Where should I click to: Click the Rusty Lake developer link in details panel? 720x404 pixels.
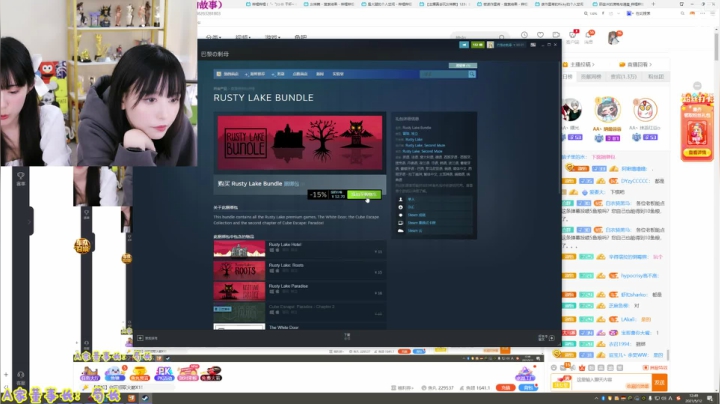(x=413, y=140)
